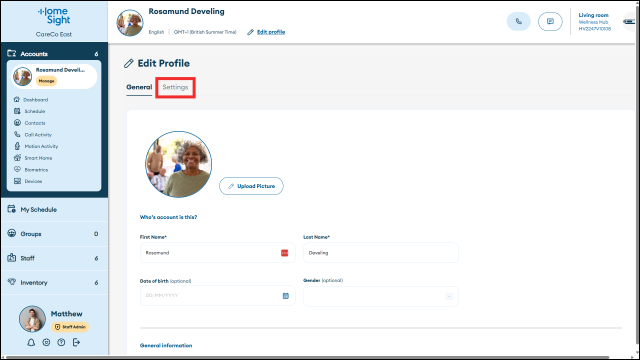The width and height of the screenshot is (640, 360).
Task: Open notifications bell icon
Action: pyautogui.click(x=31, y=342)
